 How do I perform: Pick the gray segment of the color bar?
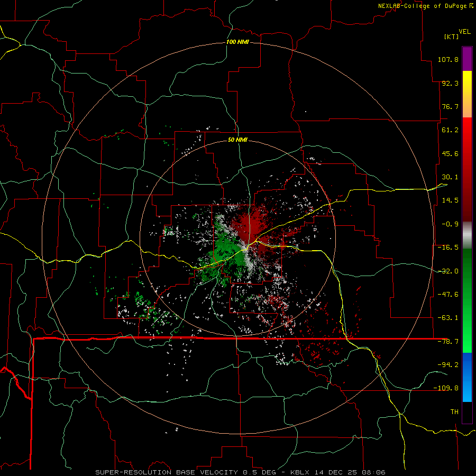point(467,235)
